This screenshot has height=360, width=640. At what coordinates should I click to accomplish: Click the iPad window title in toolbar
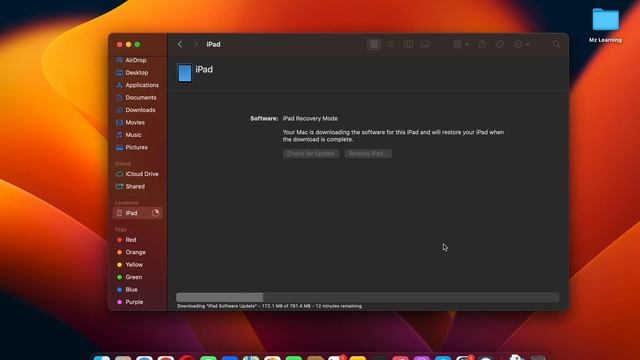tap(213, 44)
